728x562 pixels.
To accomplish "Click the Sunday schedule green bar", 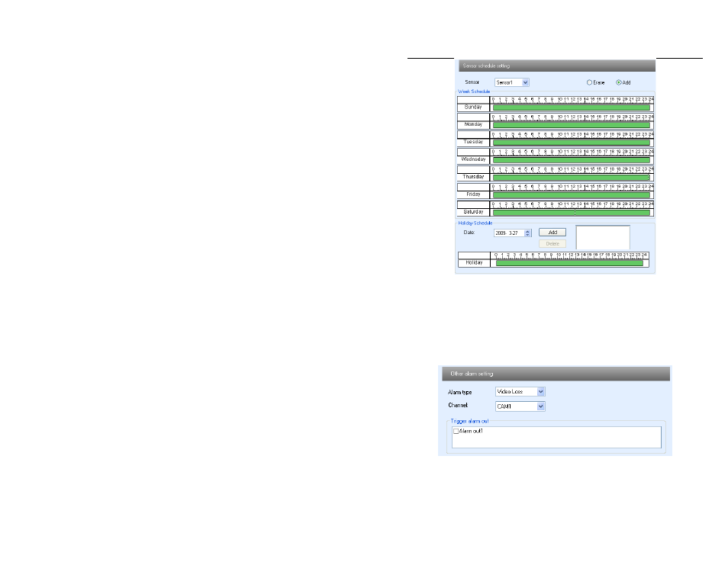I will click(571, 108).
